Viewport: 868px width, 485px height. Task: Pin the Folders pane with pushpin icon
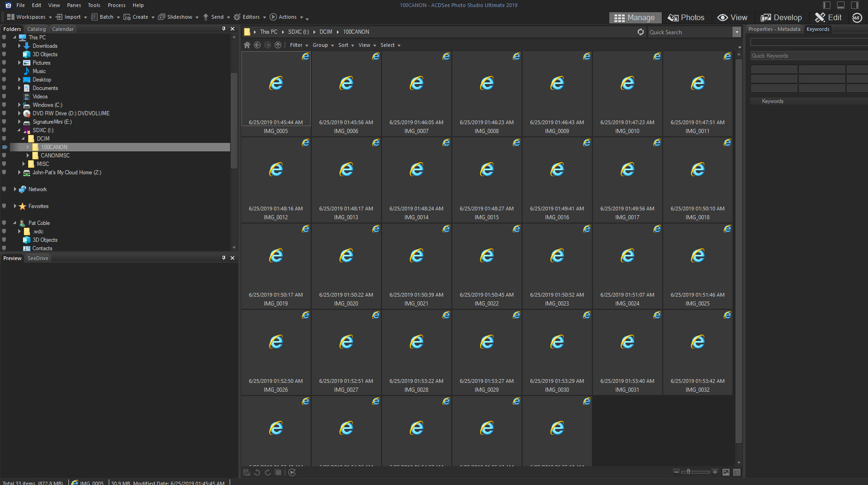click(224, 29)
